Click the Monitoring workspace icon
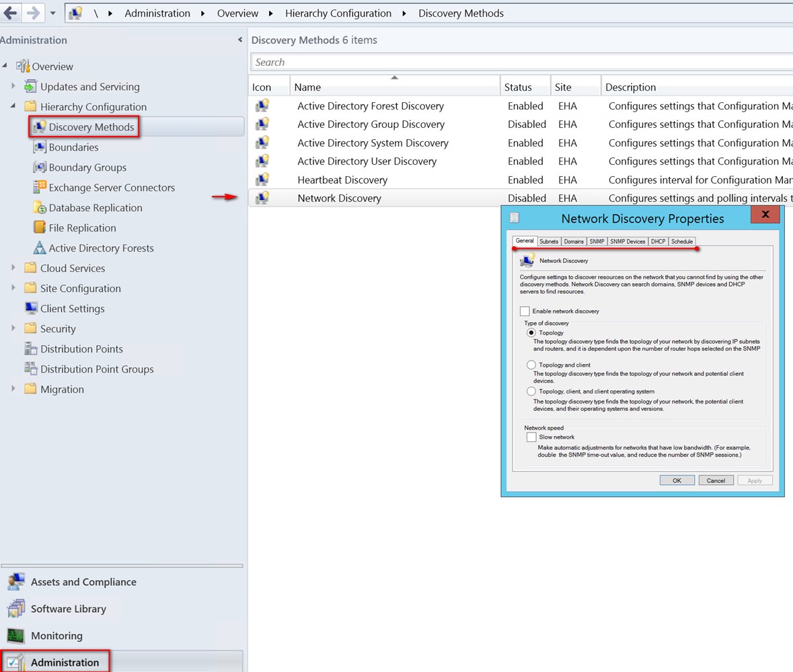 click(16, 636)
